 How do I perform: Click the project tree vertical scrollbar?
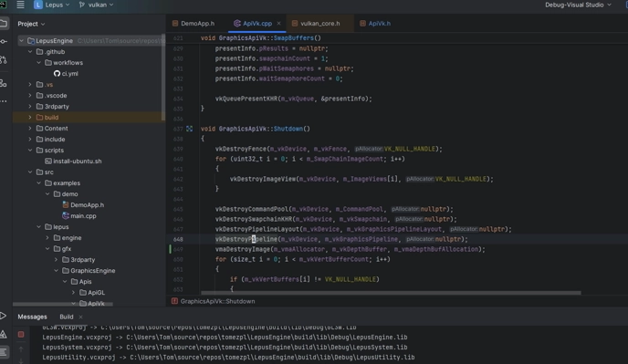point(163,77)
